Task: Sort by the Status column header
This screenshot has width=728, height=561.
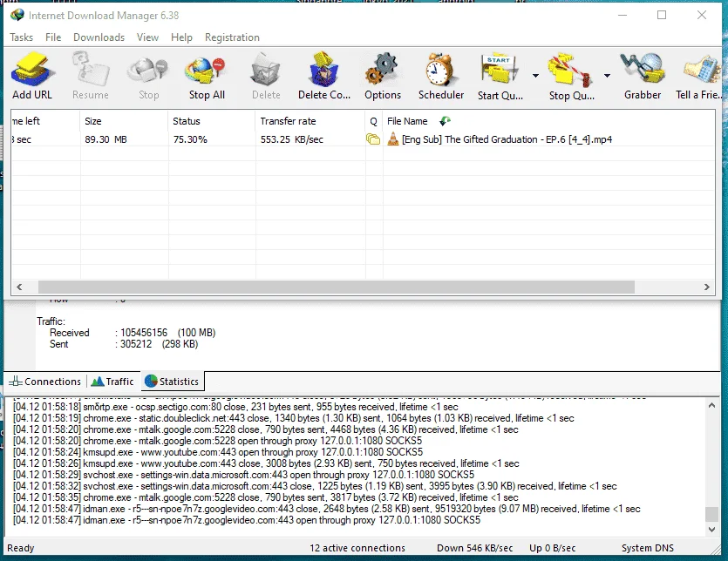Action: (211, 121)
